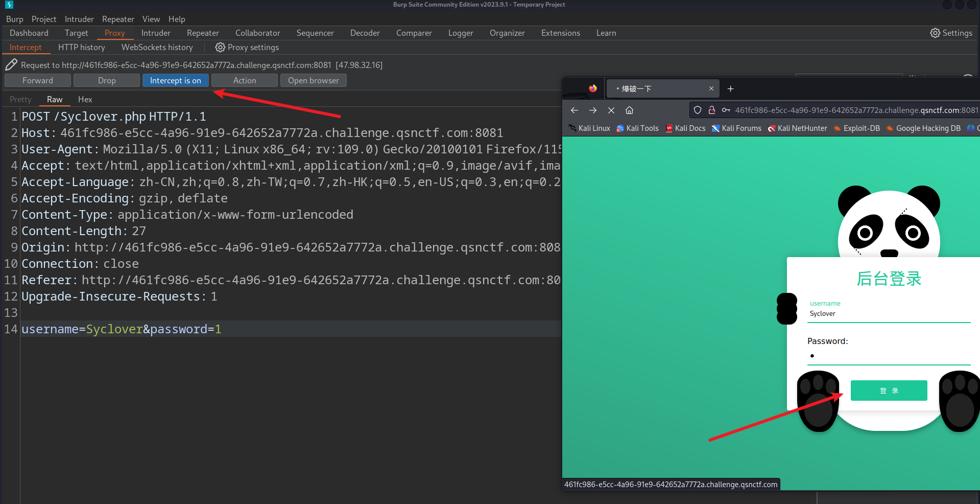Open the Kali Forums bookmark

tap(736, 128)
